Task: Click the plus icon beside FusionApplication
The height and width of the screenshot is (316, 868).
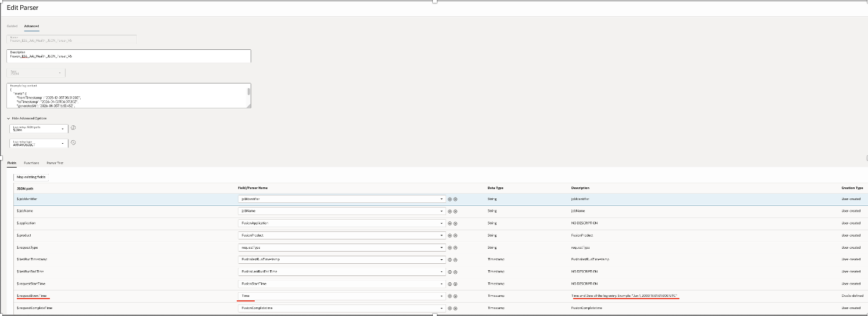Action: 450,223
